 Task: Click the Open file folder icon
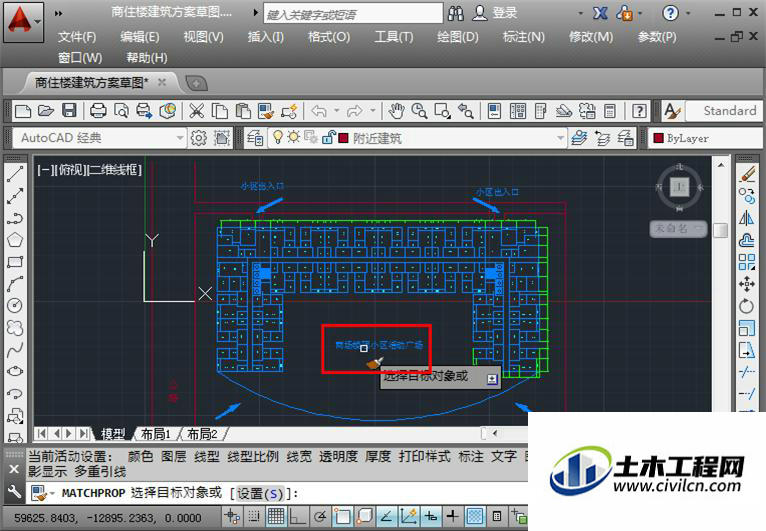[45, 111]
